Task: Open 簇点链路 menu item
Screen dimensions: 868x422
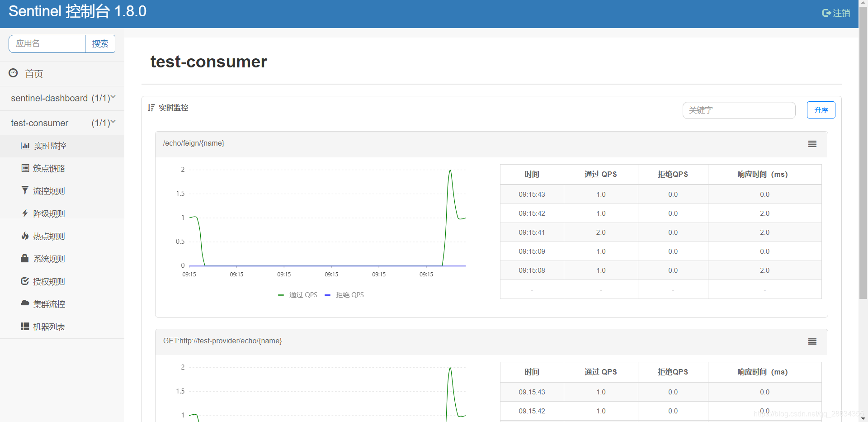Action: pos(62,168)
